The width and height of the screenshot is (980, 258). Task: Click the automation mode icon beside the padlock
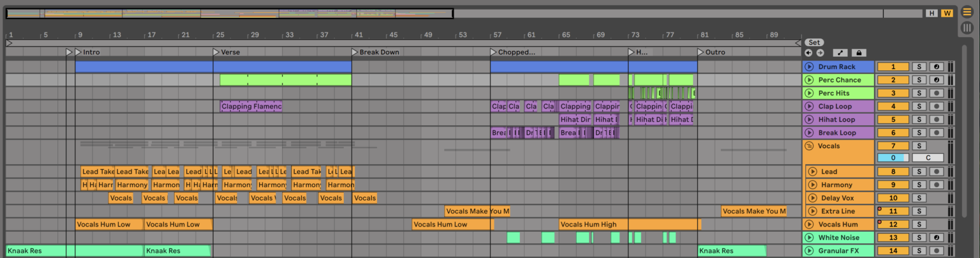coord(840,53)
